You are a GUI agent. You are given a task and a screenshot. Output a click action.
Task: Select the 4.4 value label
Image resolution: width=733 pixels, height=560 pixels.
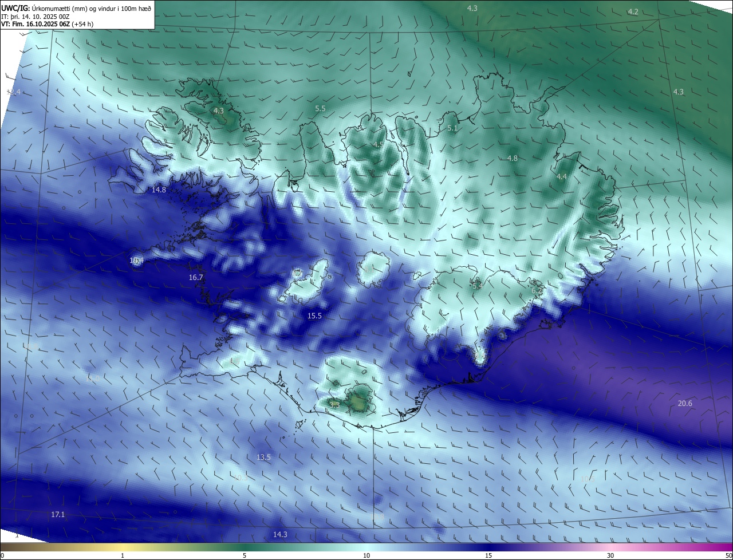562,177
